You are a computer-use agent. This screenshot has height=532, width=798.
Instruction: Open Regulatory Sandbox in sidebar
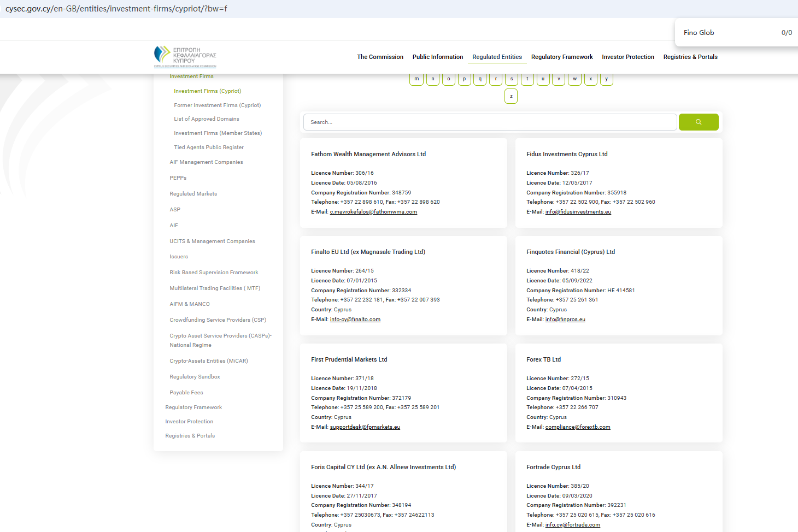pyautogui.click(x=195, y=377)
